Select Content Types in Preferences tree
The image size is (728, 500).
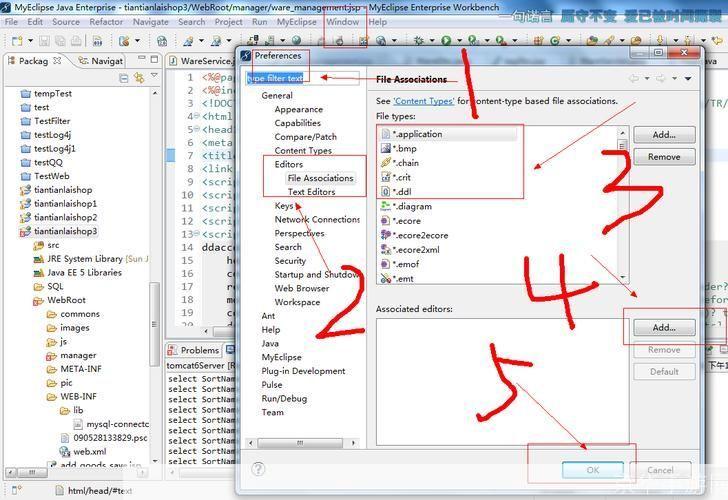[x=303, y=150]
